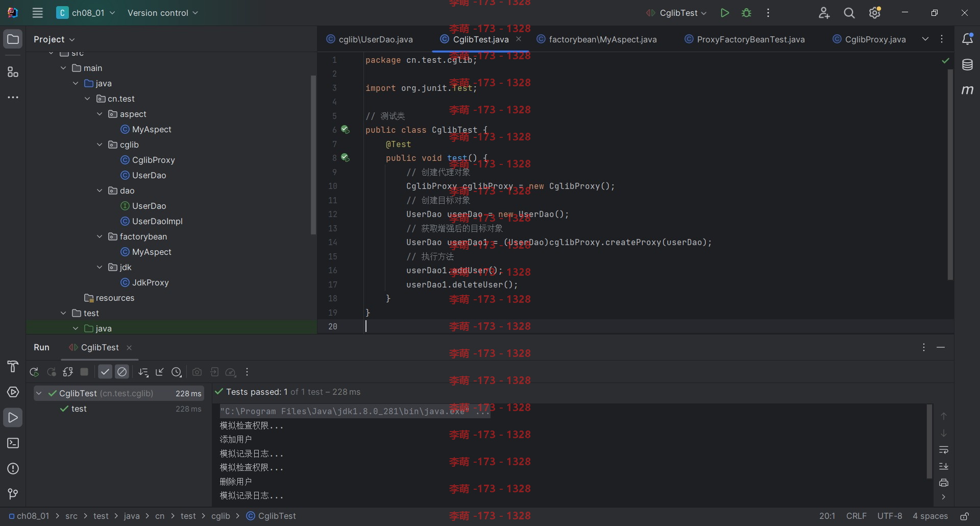The height and width of the screenshot is (526, 980).
Task: Run CglibTest with the green play button
Action: click(724, 13)
